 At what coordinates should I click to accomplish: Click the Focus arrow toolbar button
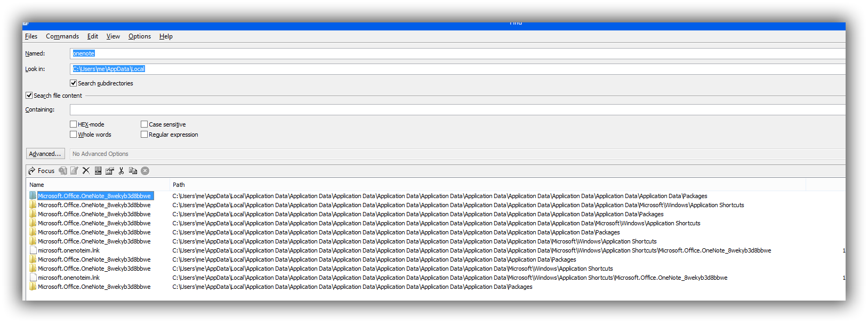pyautogui.click(x=41, y=171)
